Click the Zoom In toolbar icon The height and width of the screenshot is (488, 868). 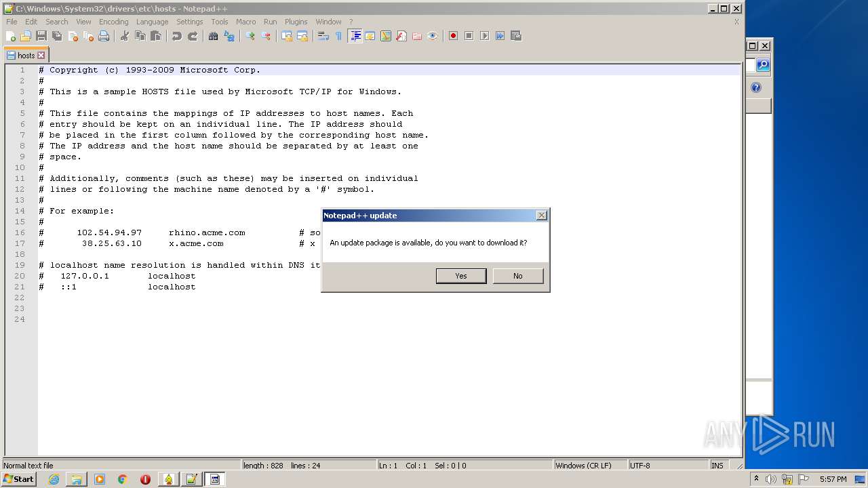[x=250, y=36]
